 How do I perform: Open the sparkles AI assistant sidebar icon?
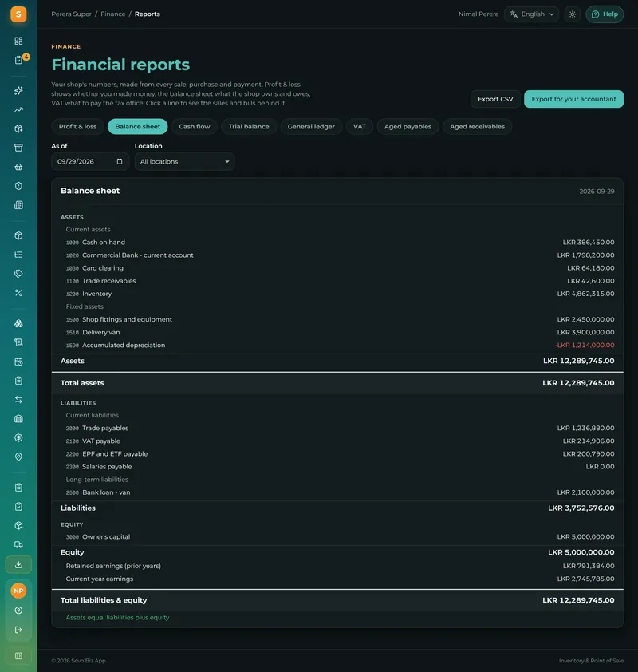18,90
